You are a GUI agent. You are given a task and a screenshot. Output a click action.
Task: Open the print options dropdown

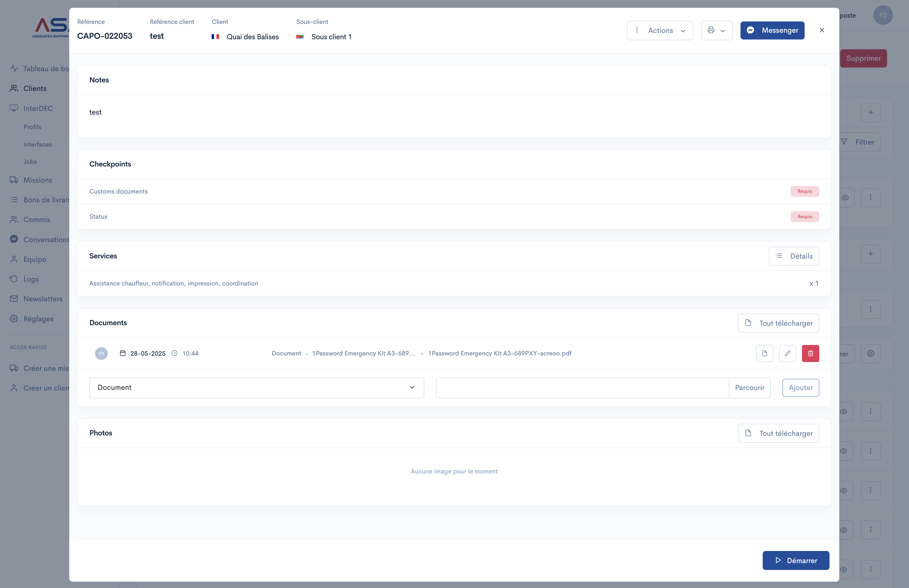coord(716,30)
